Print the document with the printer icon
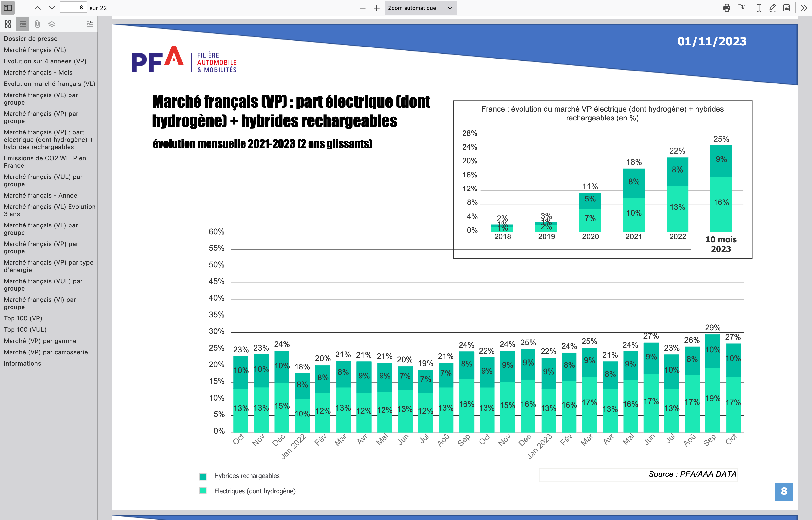Viewport: 812px width, 520px height. pyautogui.click(x=727, y=8)
